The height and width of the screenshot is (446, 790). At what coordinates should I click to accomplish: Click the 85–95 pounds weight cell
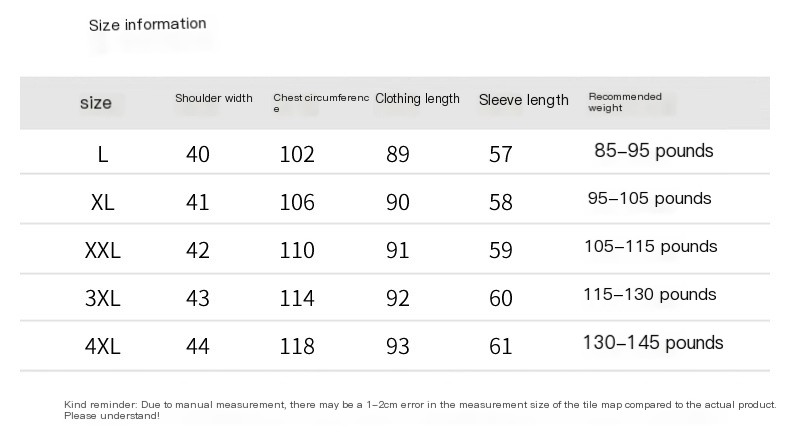coord(653,151)
